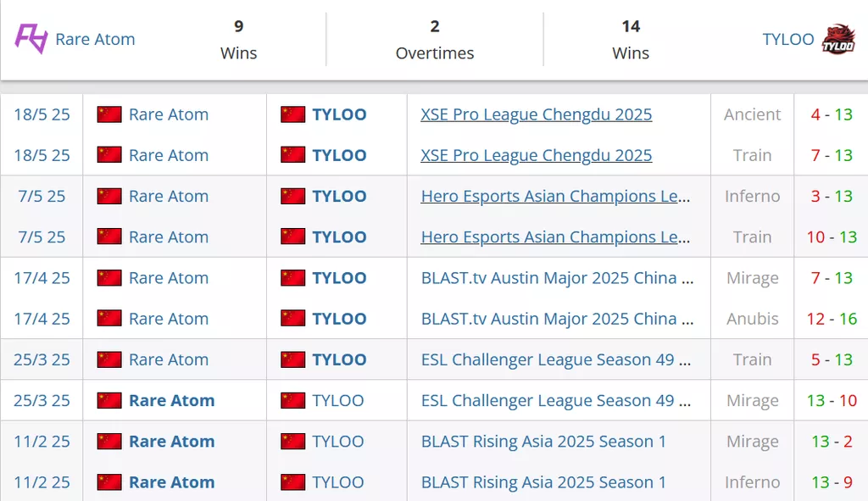The width and height of the screenshot is (868, 501).
Task: Click the 12 - 16 score on Anubis
Action: [832, 319]
